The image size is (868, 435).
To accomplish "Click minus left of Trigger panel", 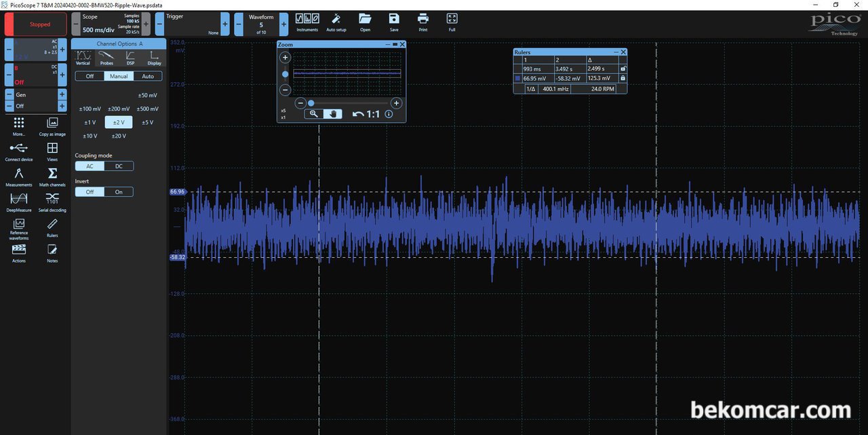I will [x=159, y=24].
